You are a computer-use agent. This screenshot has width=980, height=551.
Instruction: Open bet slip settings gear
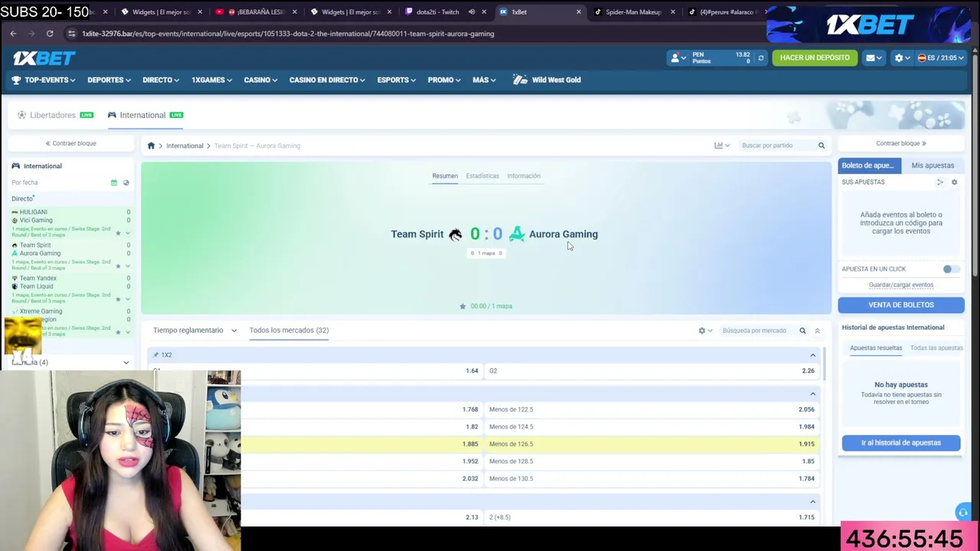coord(954,182)
